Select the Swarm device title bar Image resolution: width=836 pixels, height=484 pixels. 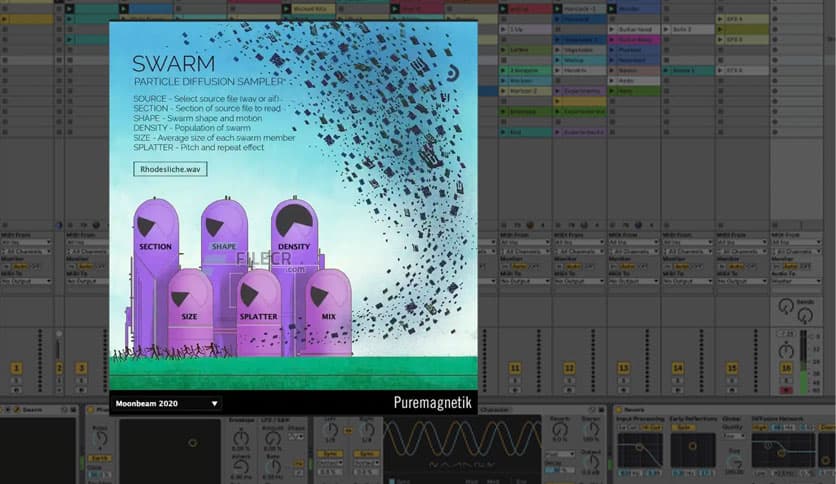click(x=39, y=409)
